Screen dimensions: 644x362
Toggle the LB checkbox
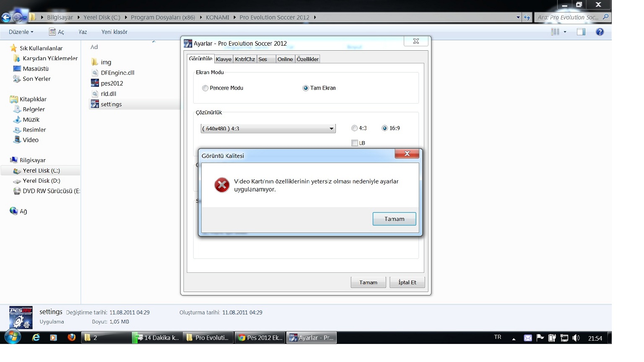pos(355,143)
